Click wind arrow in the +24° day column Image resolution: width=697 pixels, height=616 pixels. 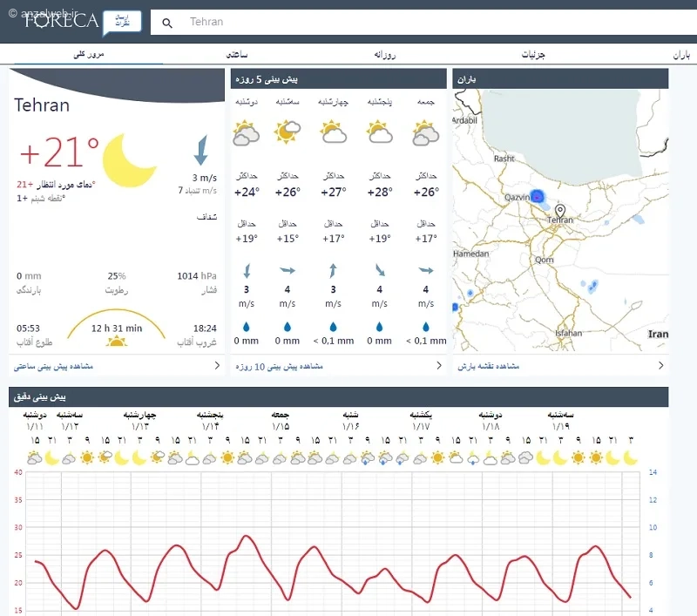click(247, 270)
